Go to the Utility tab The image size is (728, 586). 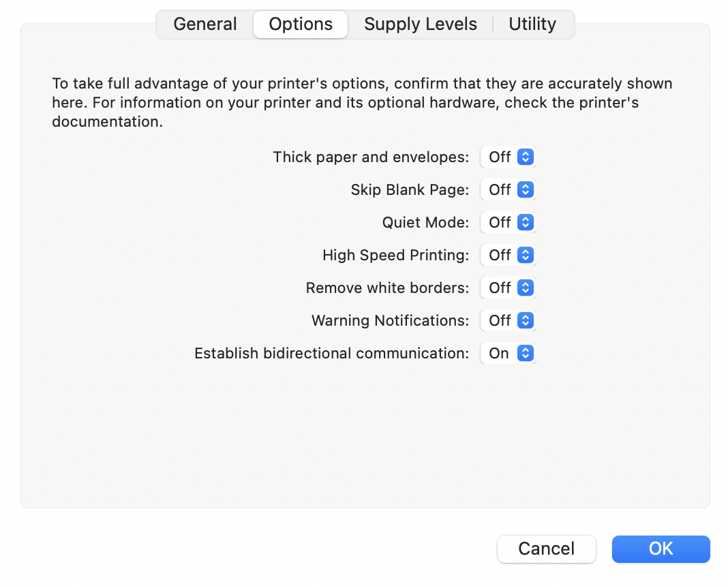[x=532, y=24]
